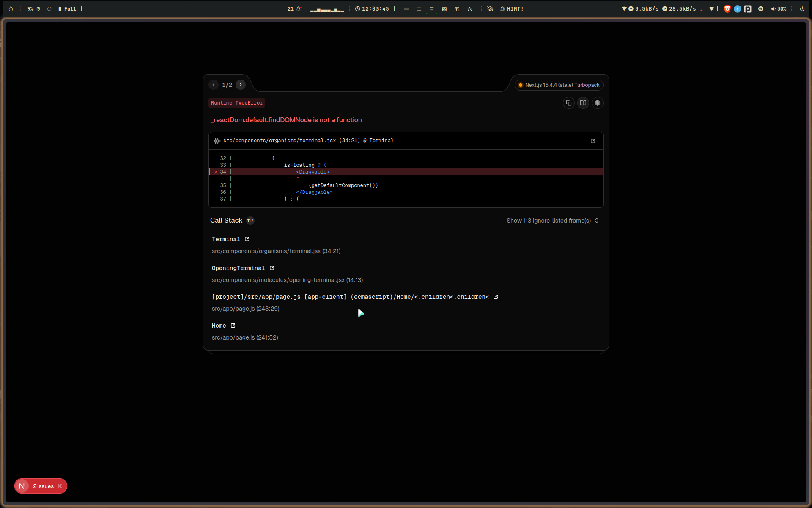This screenshot has width=812, height=508.
Task: Open terminal.jsx in editor via header icon
Action: click(x=593, y=141)
